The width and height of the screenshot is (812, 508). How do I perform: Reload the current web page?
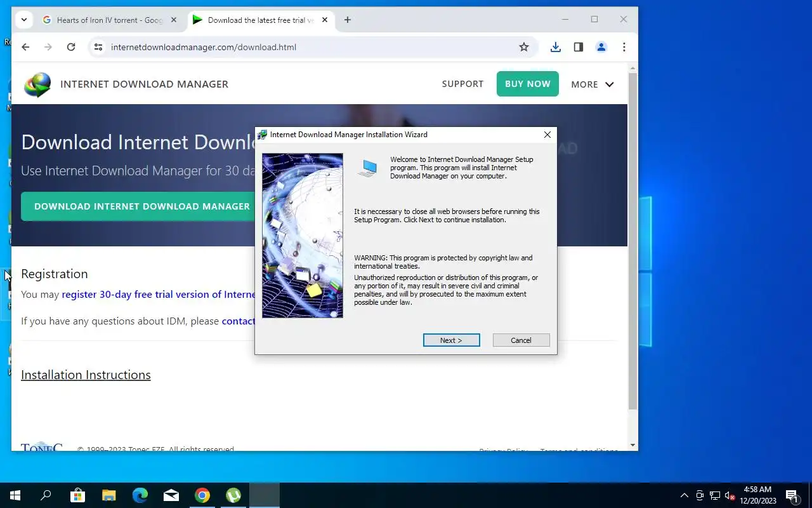[71, 47]
